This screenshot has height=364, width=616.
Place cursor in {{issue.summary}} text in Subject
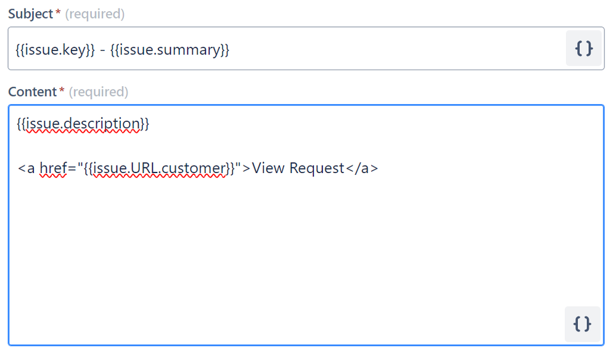pyautogui.click(x=170, y=50)
